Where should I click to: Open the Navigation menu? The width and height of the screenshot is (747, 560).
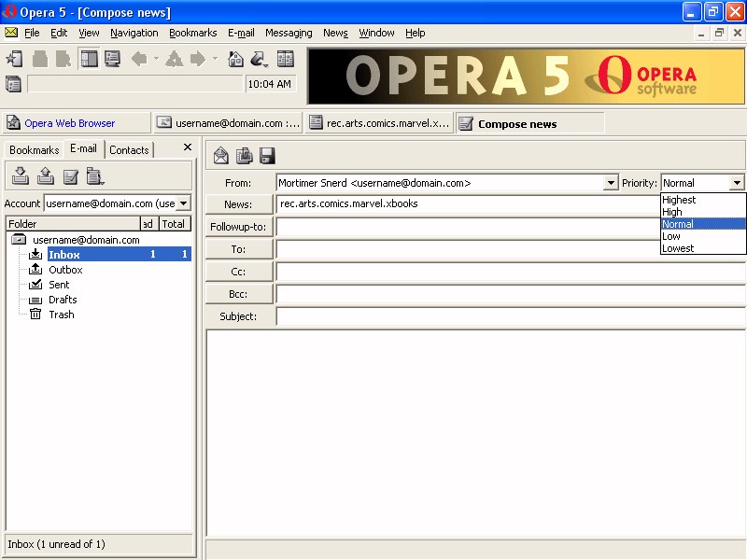[x=134, y=33]
